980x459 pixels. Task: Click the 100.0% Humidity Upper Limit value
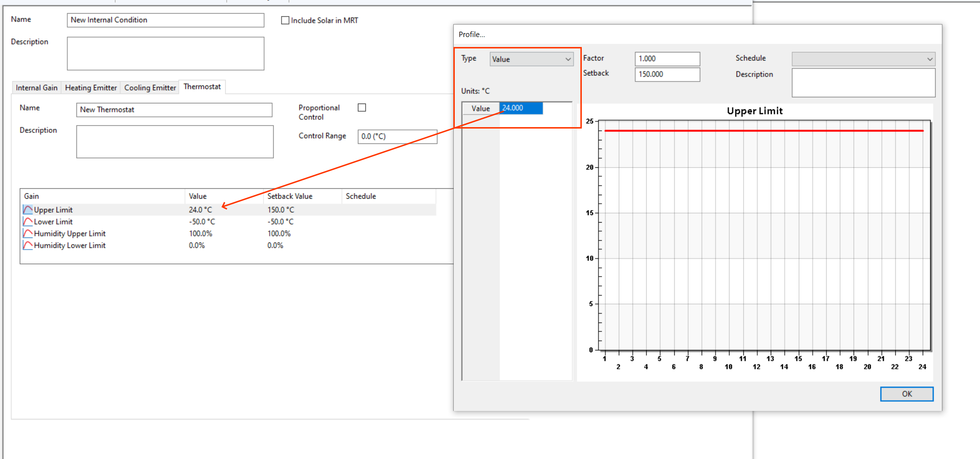[x=200, y=233]
